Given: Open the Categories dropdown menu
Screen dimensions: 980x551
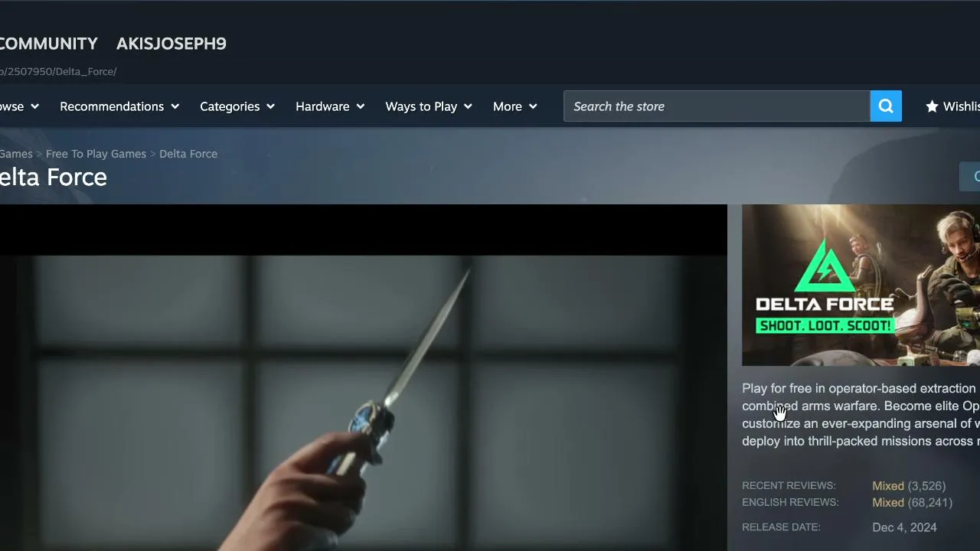Looking at the screenshot, I should (x=237, y=106).
